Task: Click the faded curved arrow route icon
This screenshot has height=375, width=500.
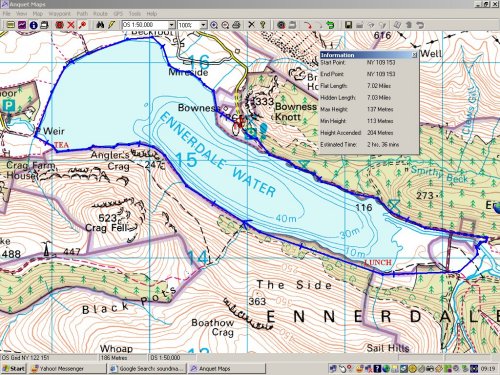Action: [319, 25]
